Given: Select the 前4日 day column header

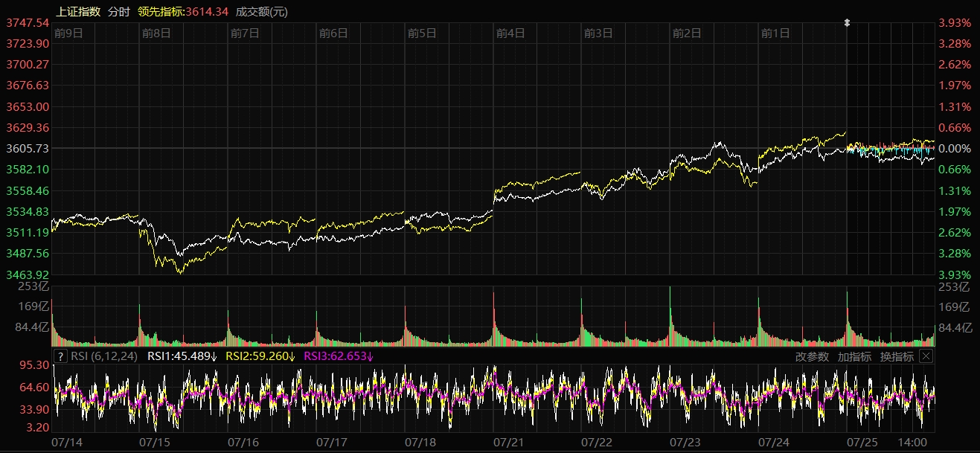Looking at the screenshot, I should coord(510,33).
